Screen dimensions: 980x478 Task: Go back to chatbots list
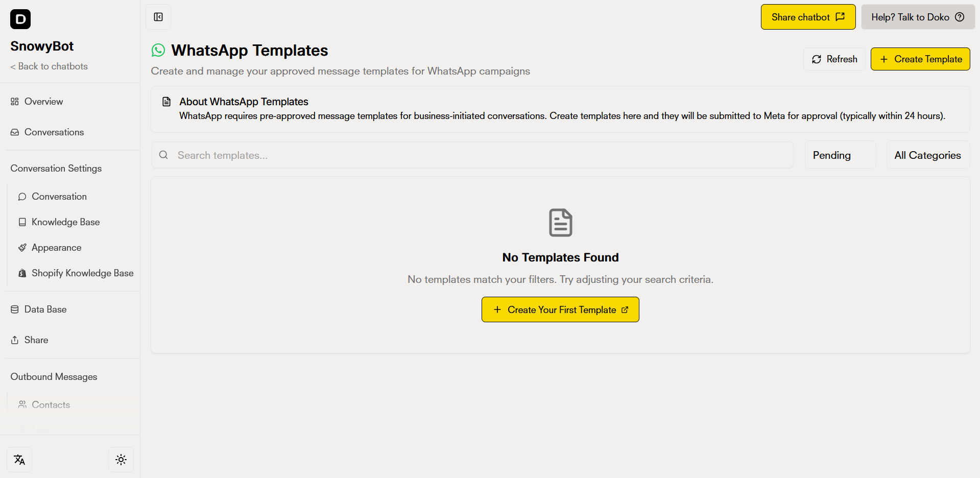49,66
